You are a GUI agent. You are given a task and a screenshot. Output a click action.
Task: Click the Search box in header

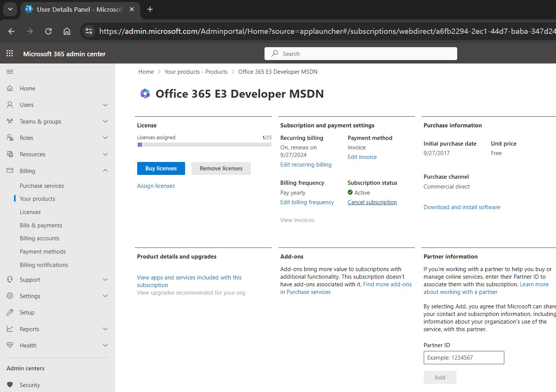(361, 54)
